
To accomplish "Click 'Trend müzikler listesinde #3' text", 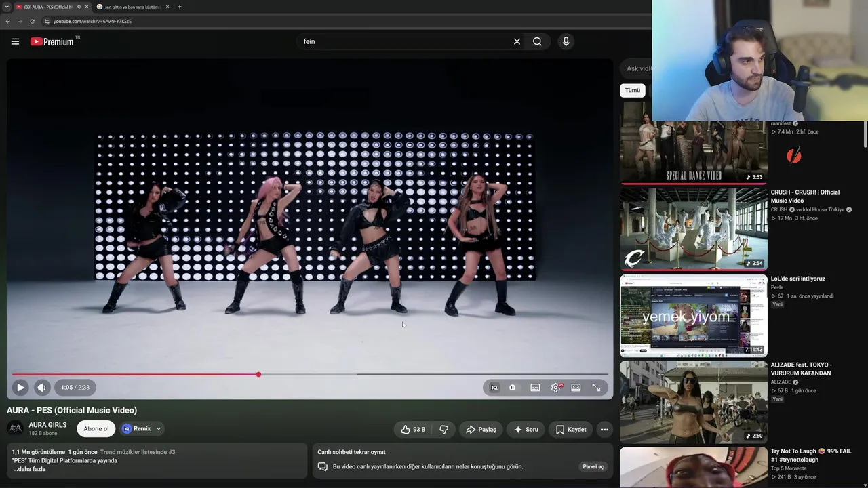I will coord(138,452).
